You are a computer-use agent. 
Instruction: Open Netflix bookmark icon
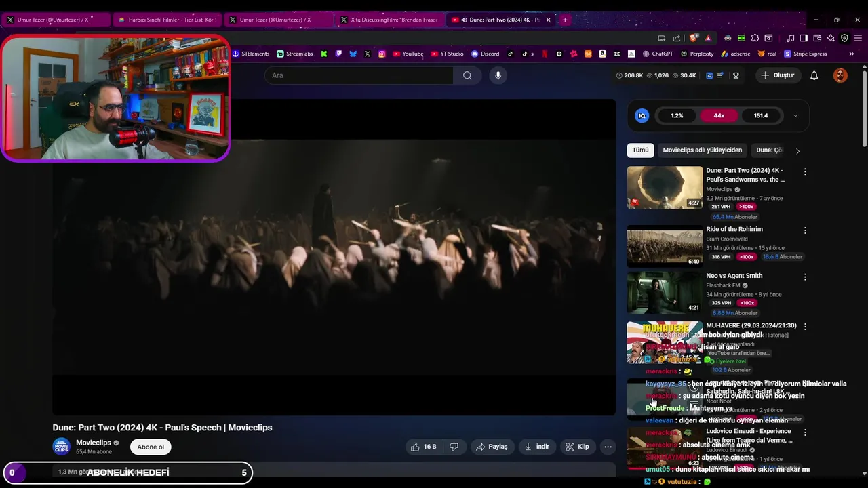[545, 54]
